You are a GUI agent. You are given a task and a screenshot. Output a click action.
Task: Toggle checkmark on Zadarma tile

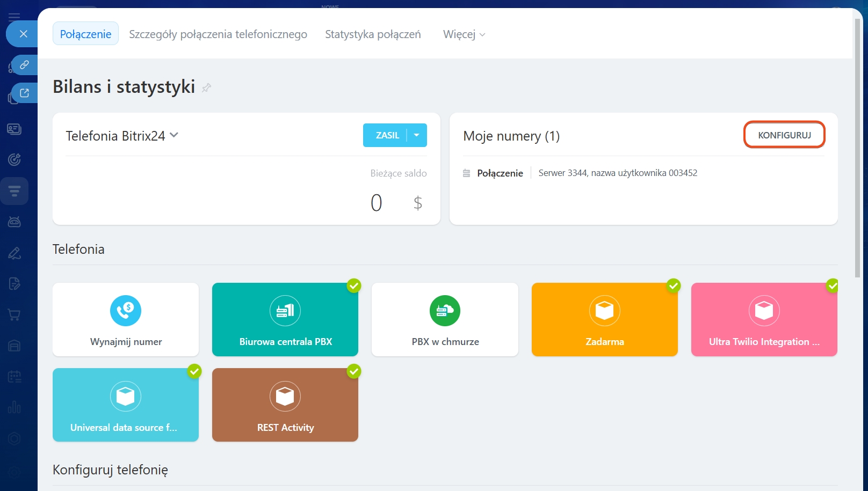(674, 285)
